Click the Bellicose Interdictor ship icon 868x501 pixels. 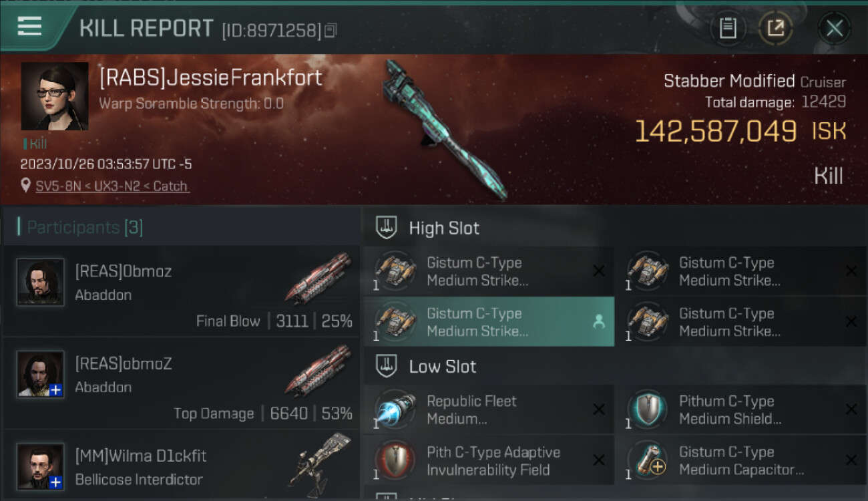319,460
